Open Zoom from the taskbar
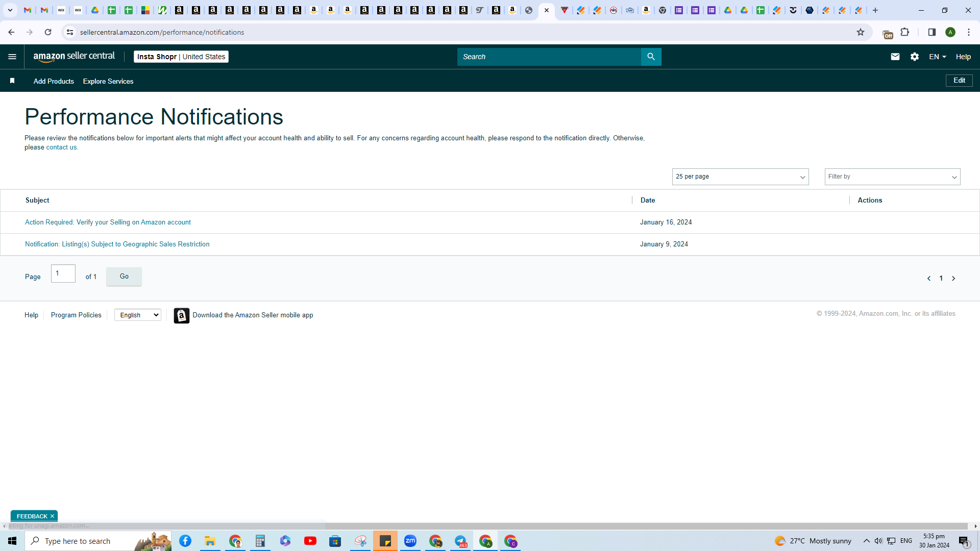 [410, 541]
